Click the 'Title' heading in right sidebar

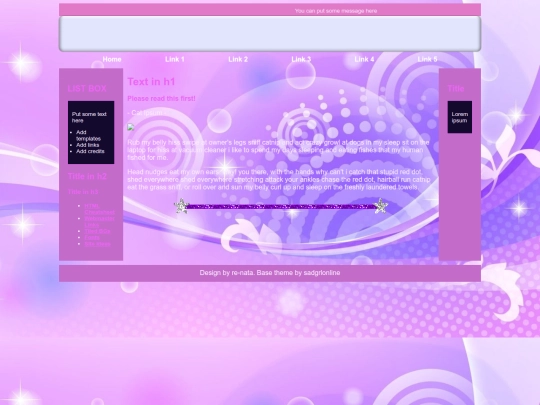[456, 89]
